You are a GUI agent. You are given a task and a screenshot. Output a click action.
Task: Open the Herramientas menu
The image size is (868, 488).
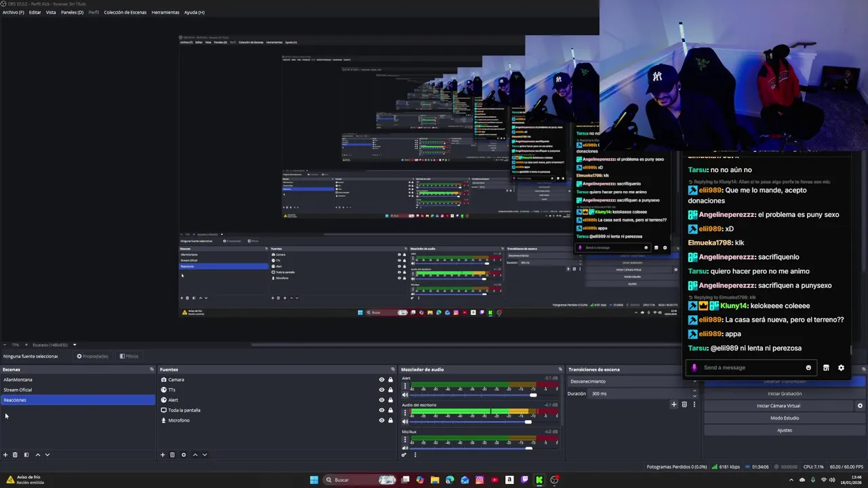[165, 12]
